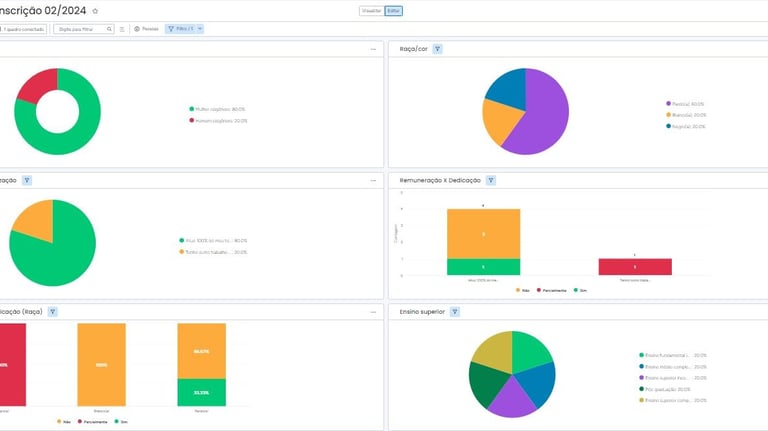The image size is (768, 431).
Task: Click the orange bar segment in Remuneração X Dedicação
Action: tap(483, 234)
